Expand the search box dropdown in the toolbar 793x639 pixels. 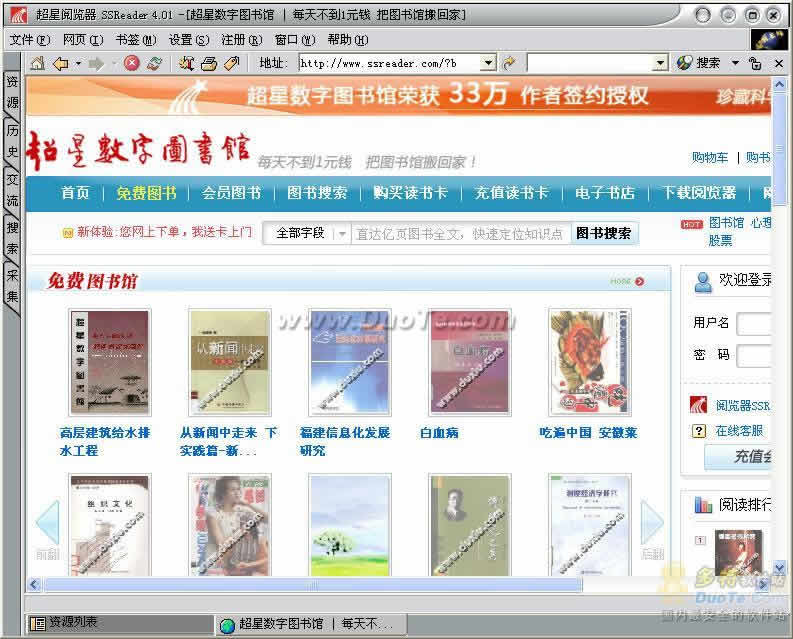(659, 63)
